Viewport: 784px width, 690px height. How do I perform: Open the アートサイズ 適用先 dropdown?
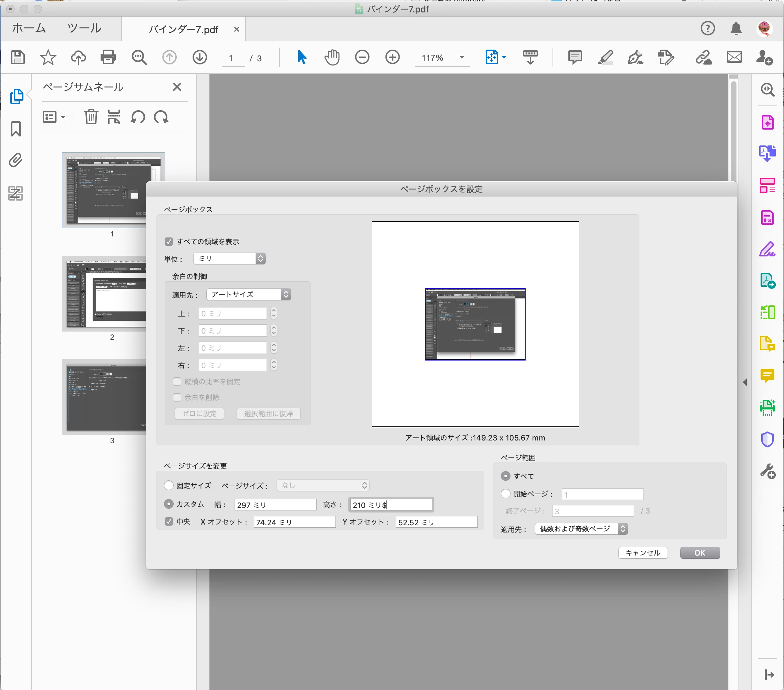point(249,294)
